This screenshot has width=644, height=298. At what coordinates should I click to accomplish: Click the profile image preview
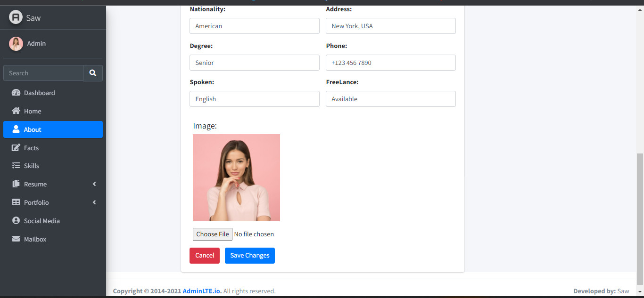click(x=236, y=177)
